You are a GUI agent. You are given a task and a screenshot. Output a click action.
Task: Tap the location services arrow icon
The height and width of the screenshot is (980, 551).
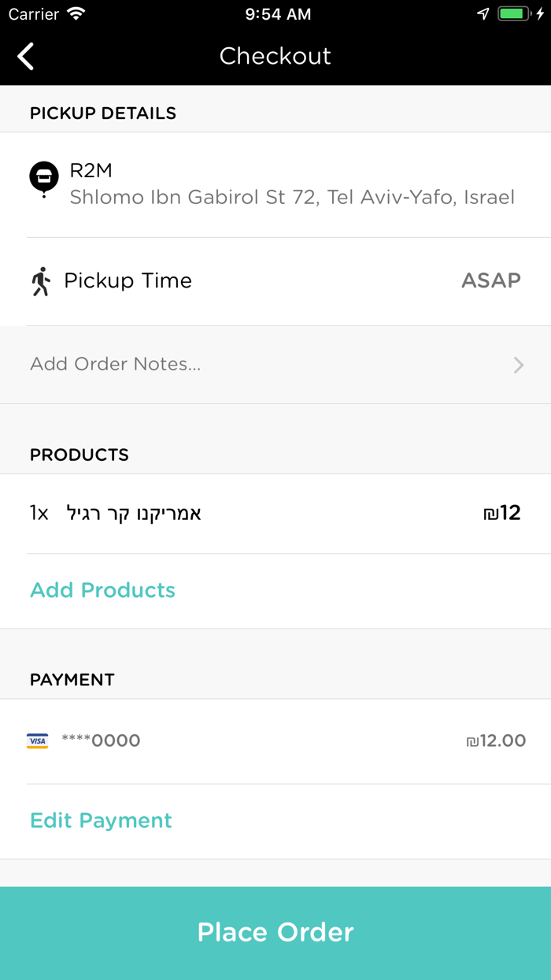tap(483, 14)
